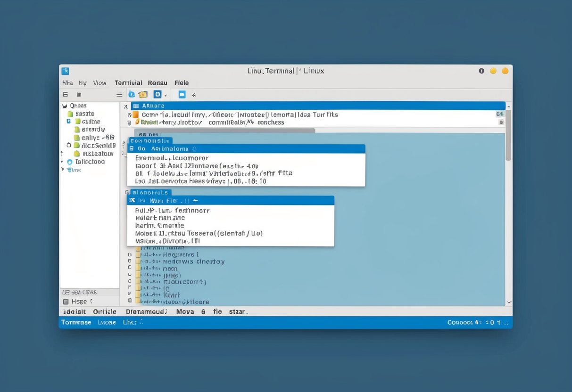
Task: Click the Hspe checkbox in the lower sidebar
Action: [66, 301]
